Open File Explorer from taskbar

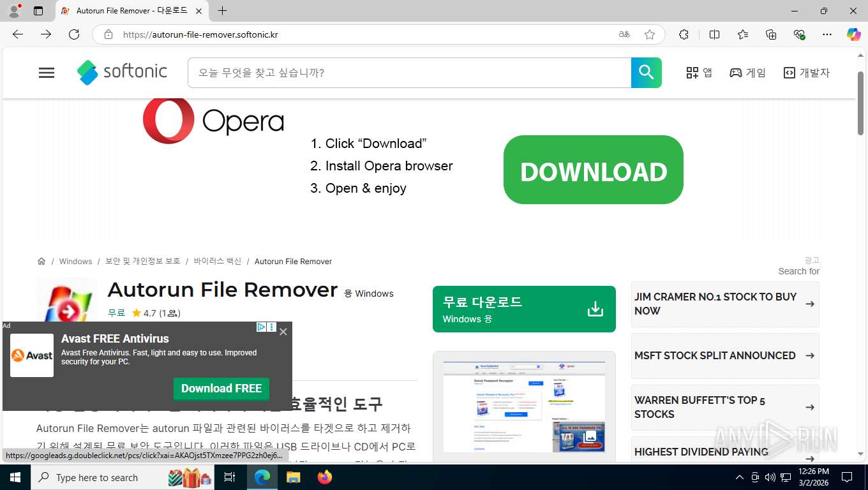(293, 477)
